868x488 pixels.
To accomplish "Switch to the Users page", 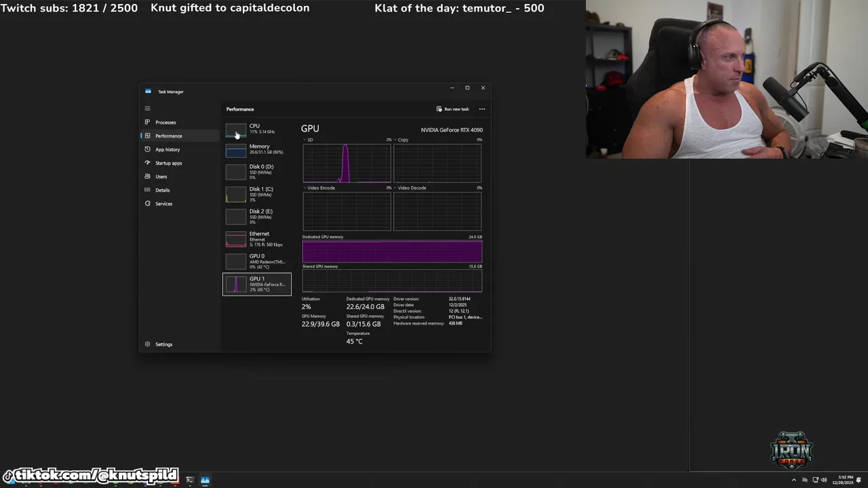I will [180, 176].
